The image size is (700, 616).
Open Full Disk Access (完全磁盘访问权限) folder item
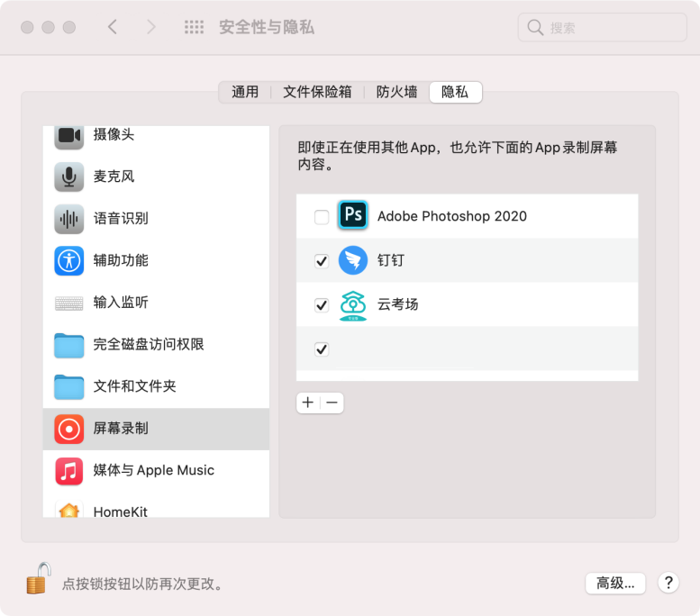tap(69, 344)
